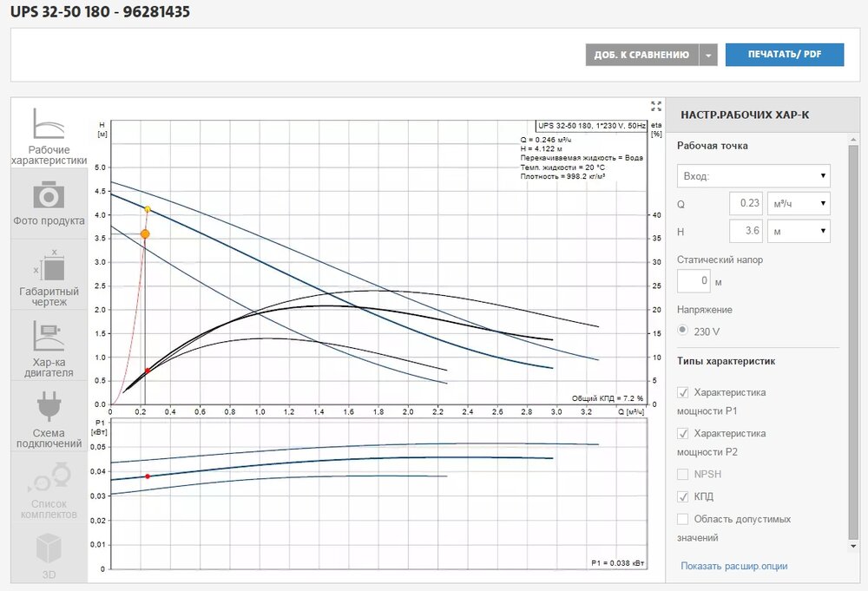Click the orange duty point on chart
The width and height of the screenshot is (868, 591).
point(145,234)
